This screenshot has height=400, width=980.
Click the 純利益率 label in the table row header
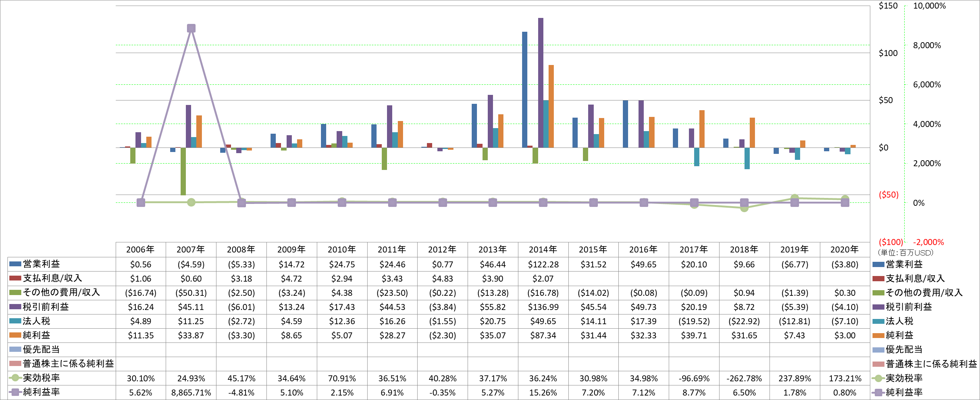(x=41, y=392)
